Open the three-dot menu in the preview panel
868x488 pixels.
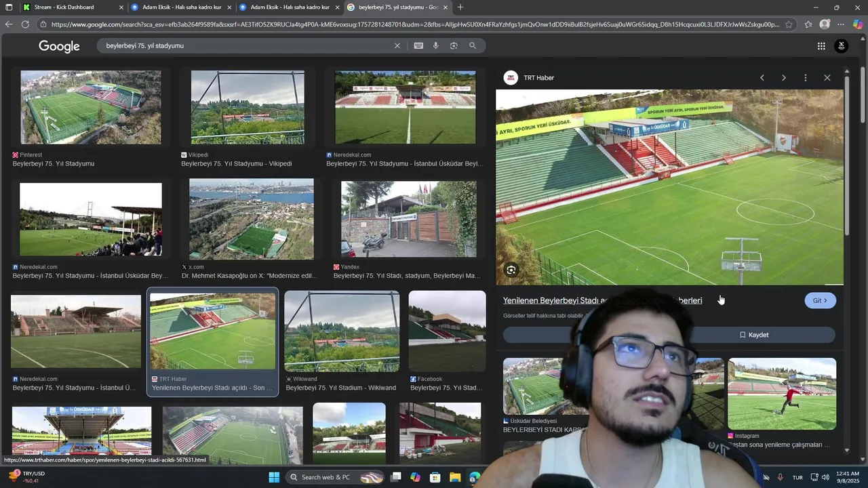coord(806,78)
